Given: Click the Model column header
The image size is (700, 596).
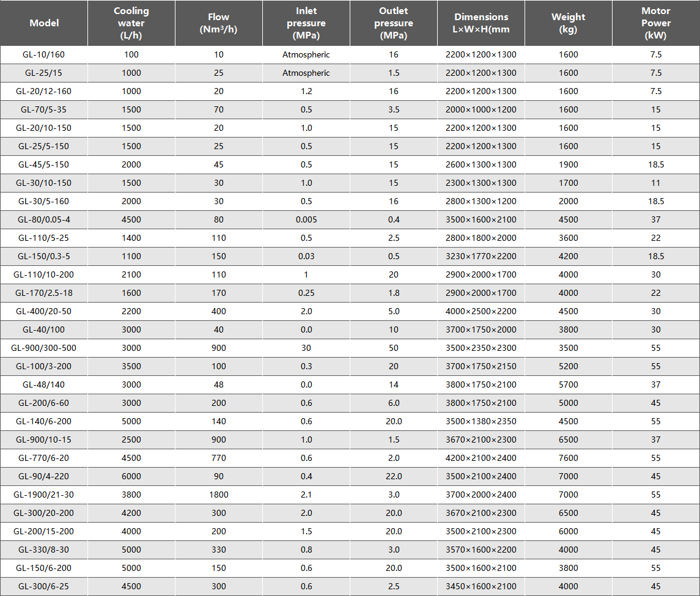Looking at the screenshot, I should click(x=44, y=23).
